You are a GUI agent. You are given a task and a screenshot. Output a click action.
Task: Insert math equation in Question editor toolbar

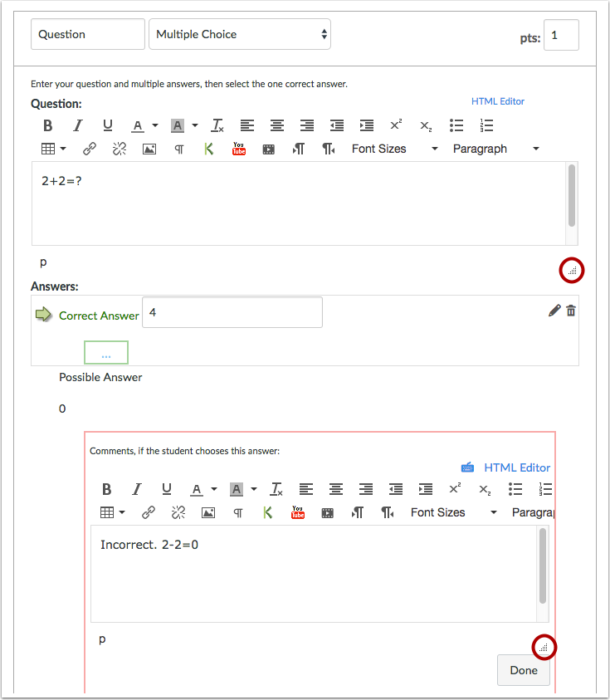pos(179,149)
